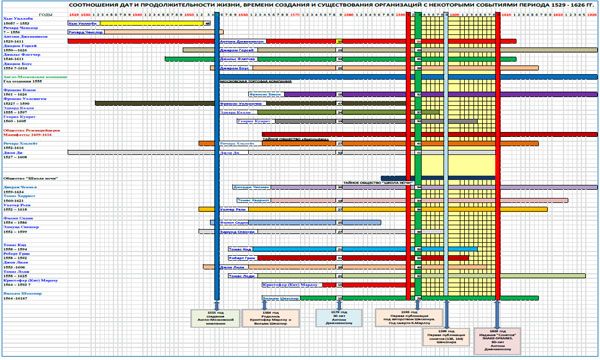
Task: Click the ГОДЫ header label
Action: pyautogui.click(x=46, y=15)
